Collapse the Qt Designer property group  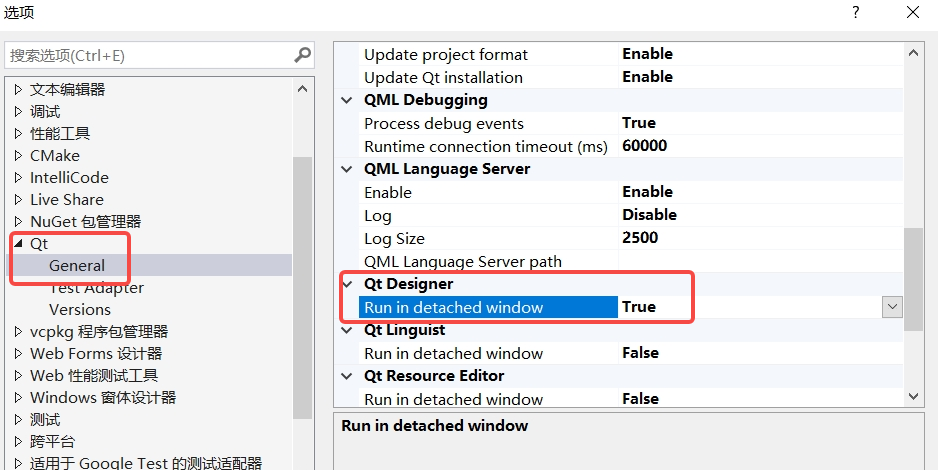click(x=347, y=284)
